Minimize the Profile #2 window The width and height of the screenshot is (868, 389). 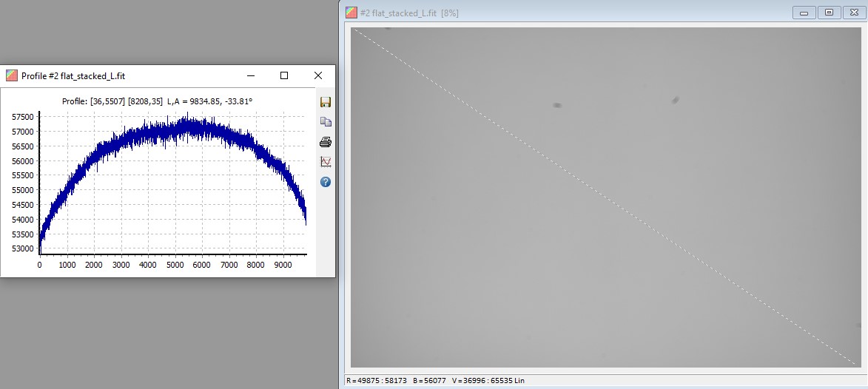tap(251, 75)
